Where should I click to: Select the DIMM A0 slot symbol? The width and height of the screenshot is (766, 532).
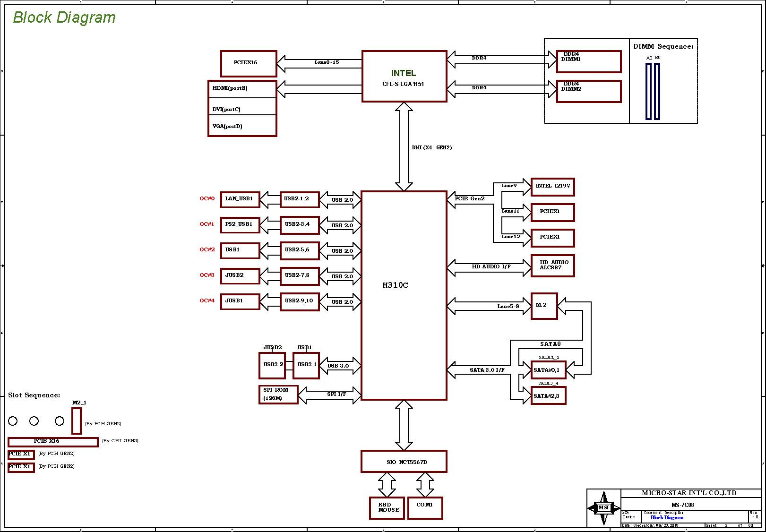649,91
